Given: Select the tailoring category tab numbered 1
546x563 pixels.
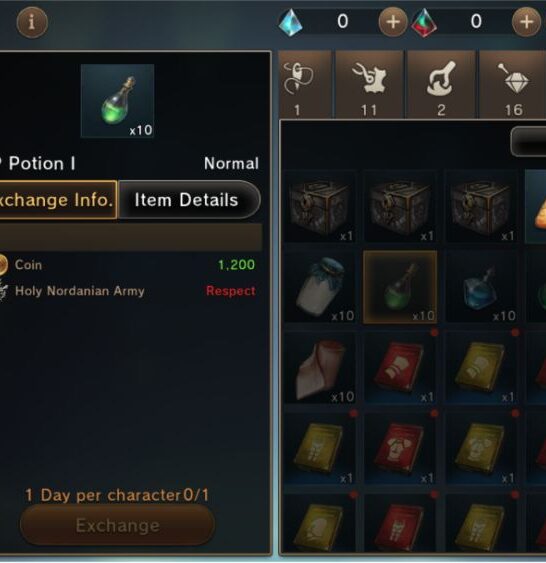Looking at the screenshot, I should tap(305, 85).
